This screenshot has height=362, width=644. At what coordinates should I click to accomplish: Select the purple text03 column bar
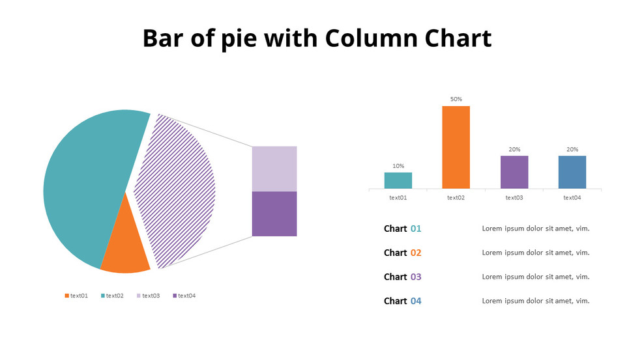514,172
